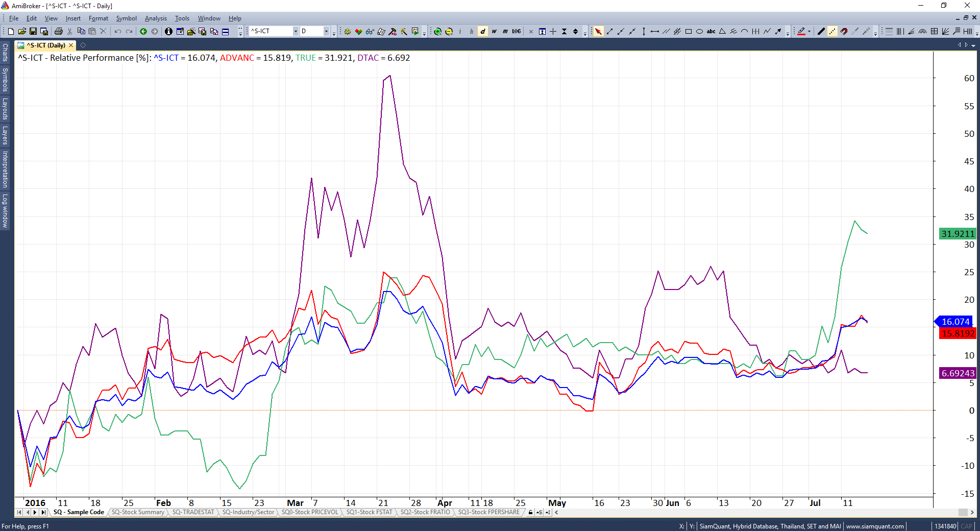Toggle LOG scale for the chart
Screen dimensions: 980x531
(x=517, y=32)
